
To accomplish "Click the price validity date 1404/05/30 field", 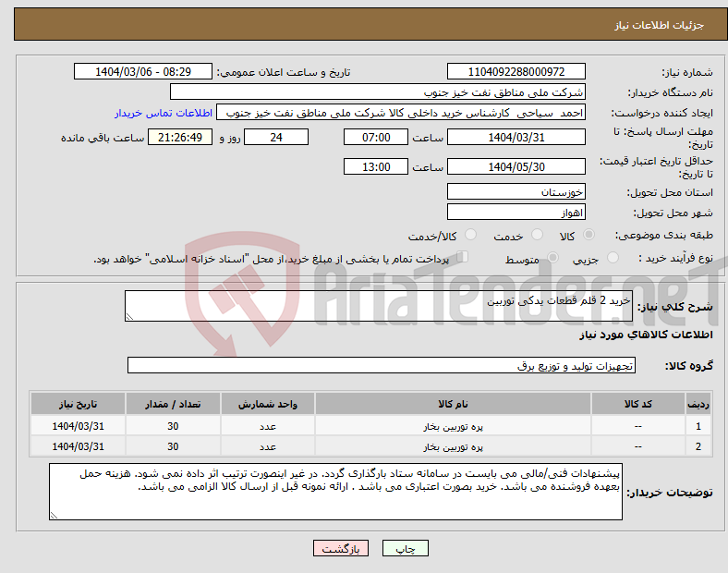I will pyautogui.click(x=516, y=166).
